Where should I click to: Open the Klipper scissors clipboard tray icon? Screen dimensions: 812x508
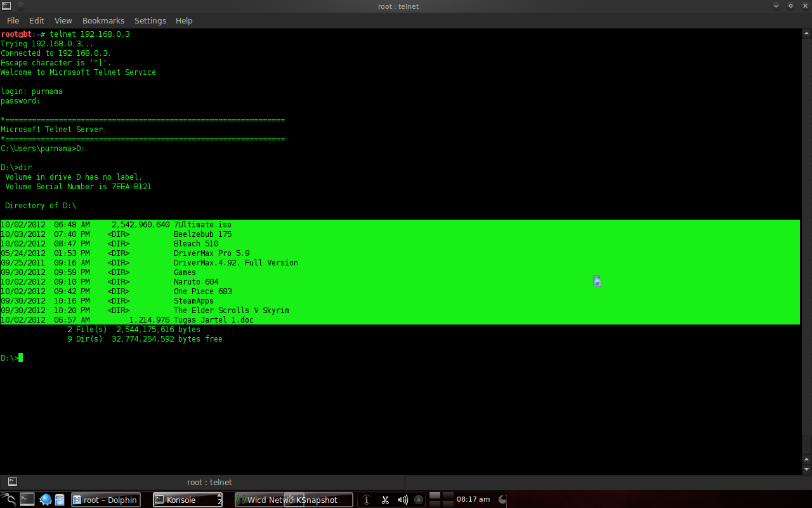[x=384, y=500]
